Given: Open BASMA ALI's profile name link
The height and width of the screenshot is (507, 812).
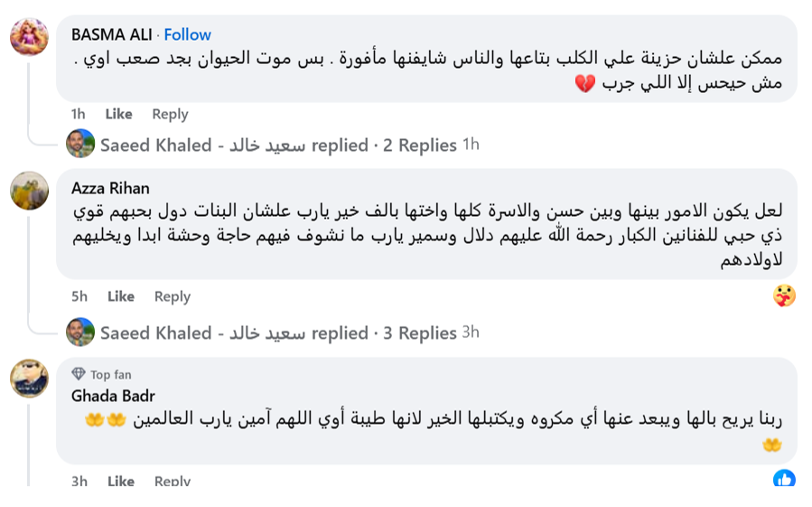Looking at the screenshot, I should point(112,34).
